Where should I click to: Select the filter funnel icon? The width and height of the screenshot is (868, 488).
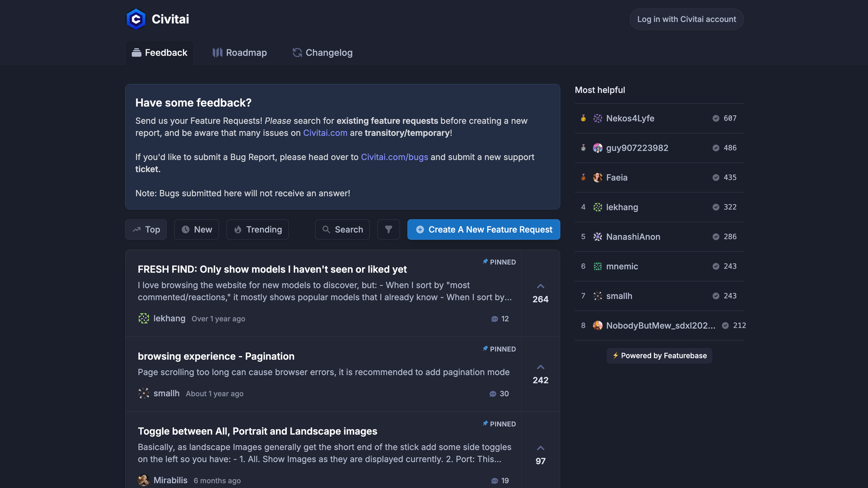pyautogui.click(x=388, y=229)
